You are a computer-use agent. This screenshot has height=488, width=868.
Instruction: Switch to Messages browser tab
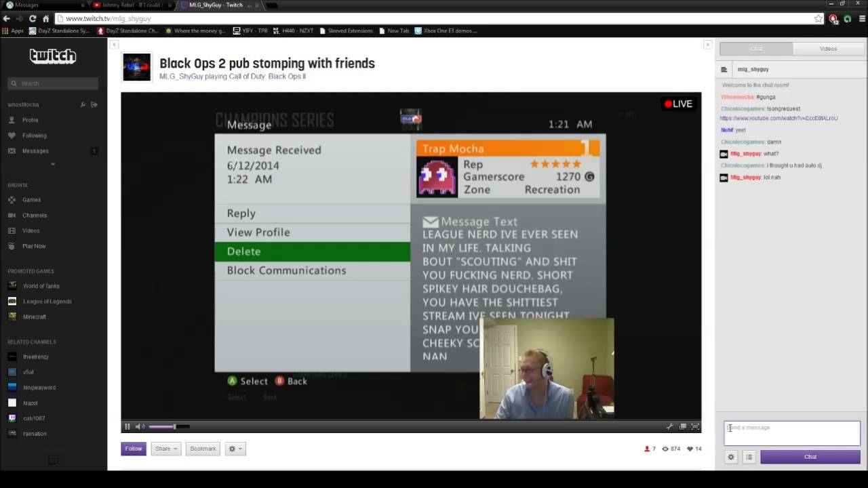[x=44, y=5]
